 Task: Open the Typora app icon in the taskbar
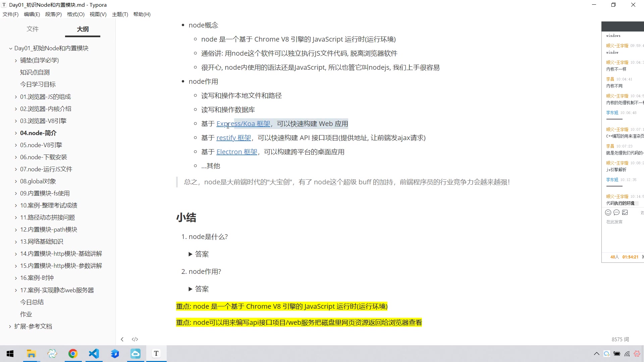click(156, 353)
